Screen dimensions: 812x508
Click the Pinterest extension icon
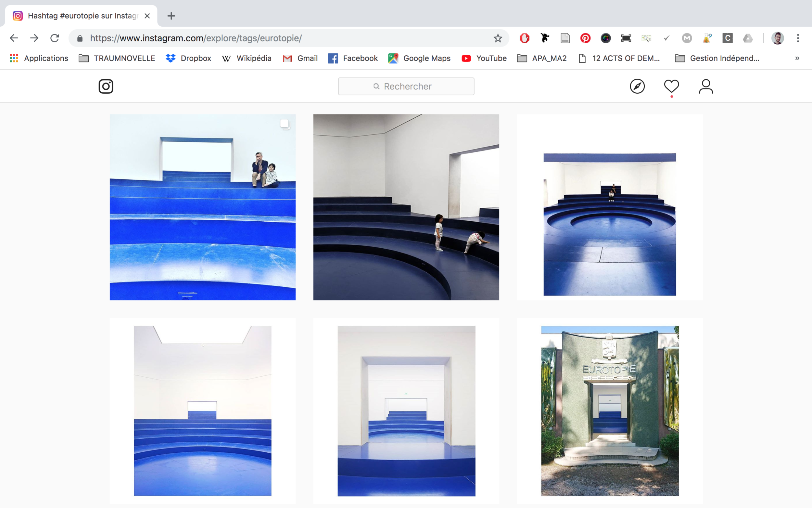[x=585, y=38]
